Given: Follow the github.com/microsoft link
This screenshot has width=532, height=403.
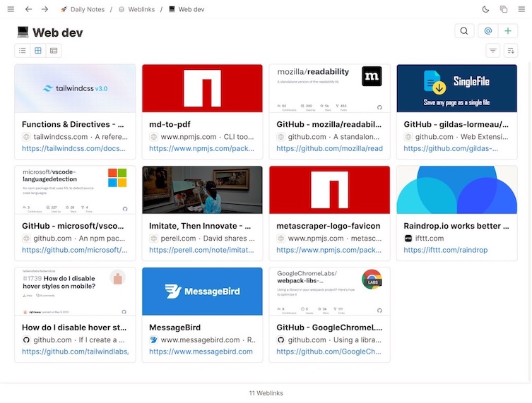Looking at the screenshot, I should click(x=75, y=250).
